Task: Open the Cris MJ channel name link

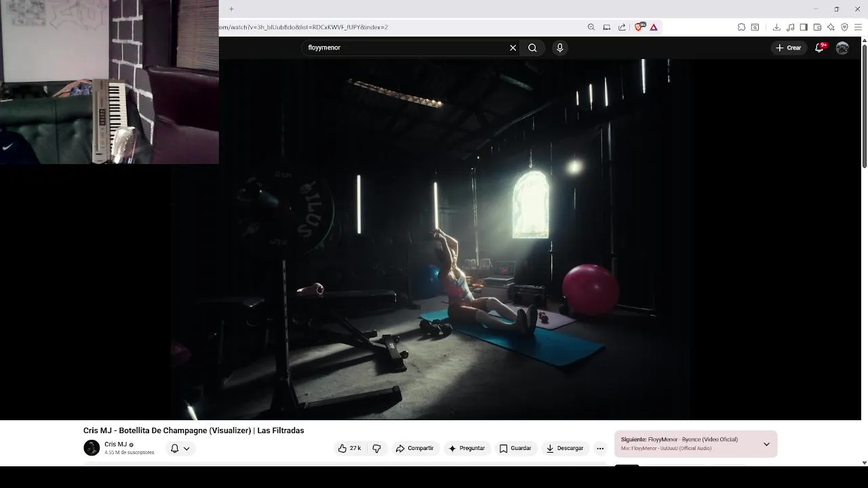Action: [x=115, y=445]
